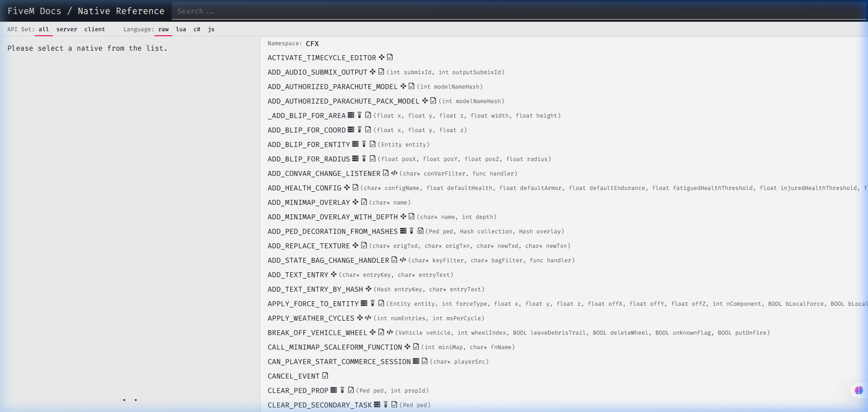Click documented icon beside CANCEL_EVENT

(325, 376)
